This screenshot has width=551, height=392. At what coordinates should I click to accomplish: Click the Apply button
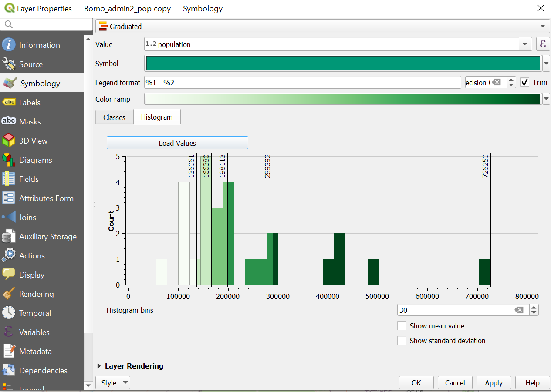[x=494, y=383]
